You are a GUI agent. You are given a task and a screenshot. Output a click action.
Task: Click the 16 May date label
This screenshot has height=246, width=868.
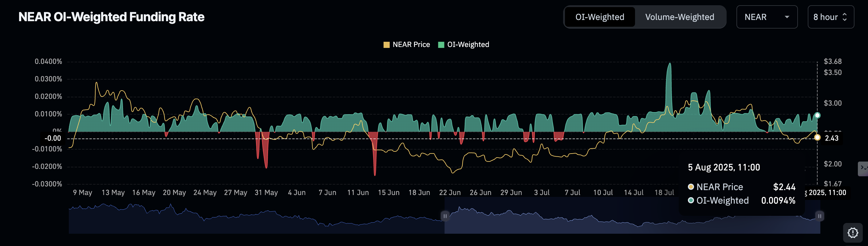pyautogui.click(x=144, y=193)
